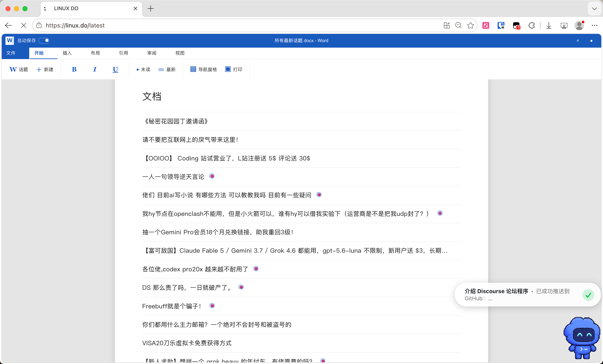Click the 新建 plus button
This screenshot has width=603, height=364.
click(45, 70)
